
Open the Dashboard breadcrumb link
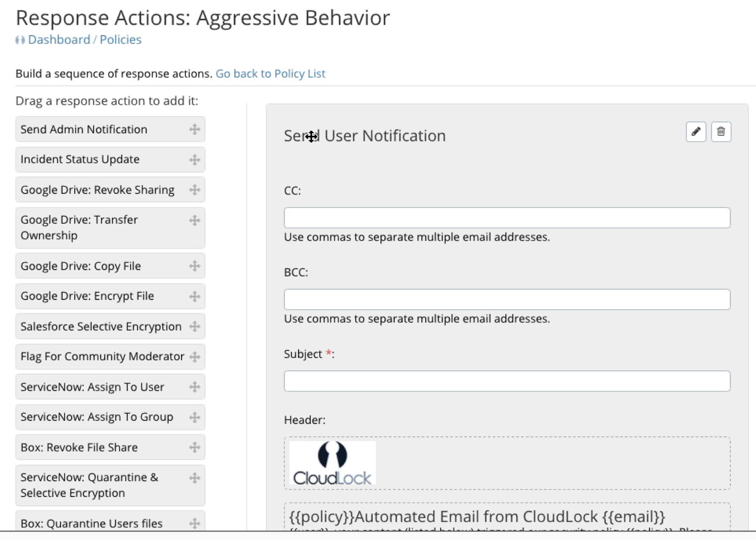tap(59, 40)
